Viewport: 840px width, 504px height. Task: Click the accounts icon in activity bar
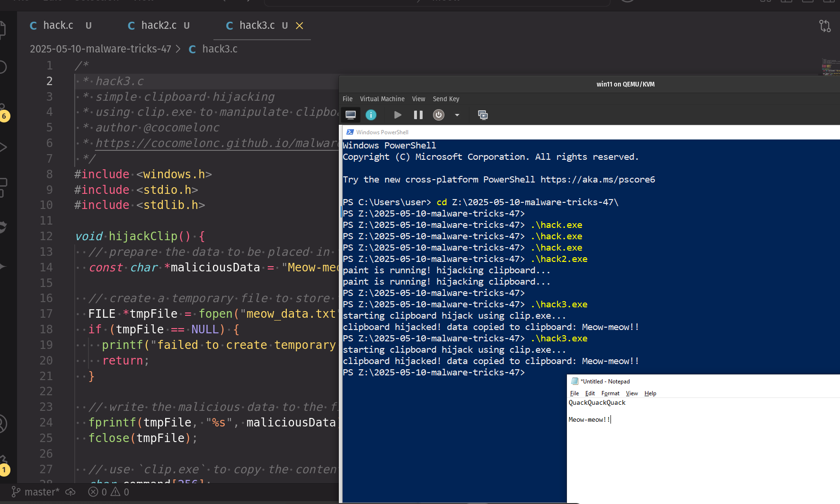(x=3, y=424)
